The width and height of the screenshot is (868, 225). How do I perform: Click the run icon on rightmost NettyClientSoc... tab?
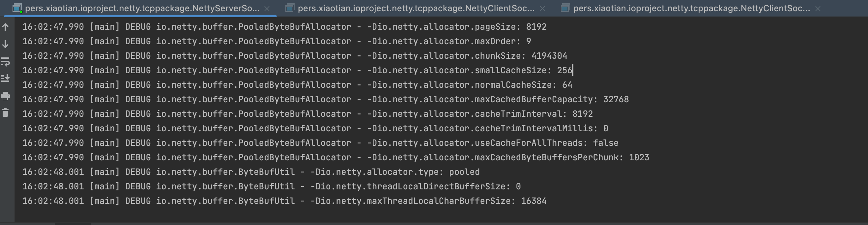565,8
